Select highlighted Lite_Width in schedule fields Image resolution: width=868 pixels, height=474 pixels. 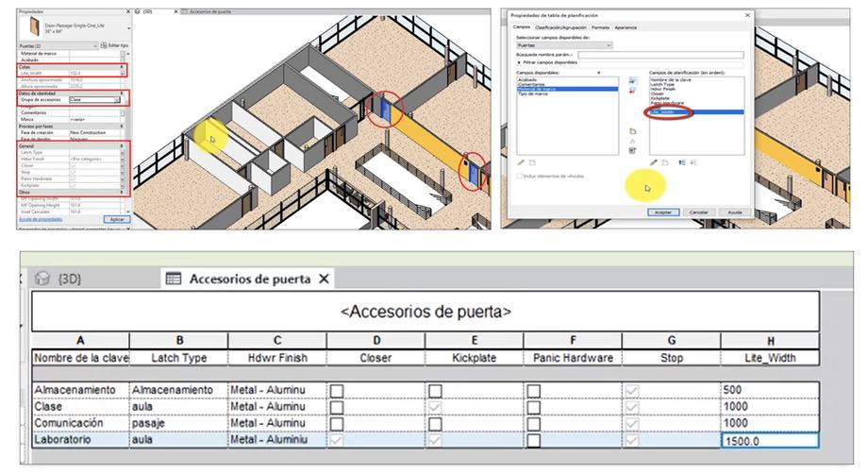696,111
